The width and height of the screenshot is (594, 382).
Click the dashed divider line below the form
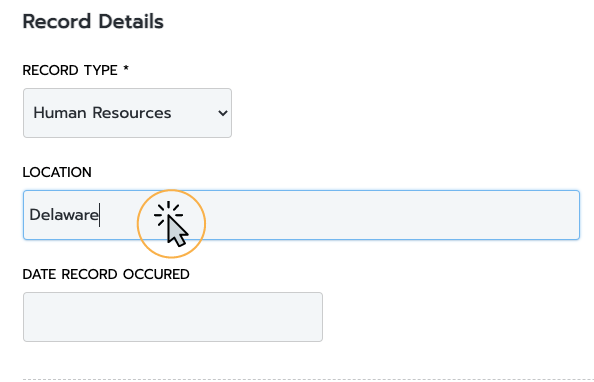[308, 379]
